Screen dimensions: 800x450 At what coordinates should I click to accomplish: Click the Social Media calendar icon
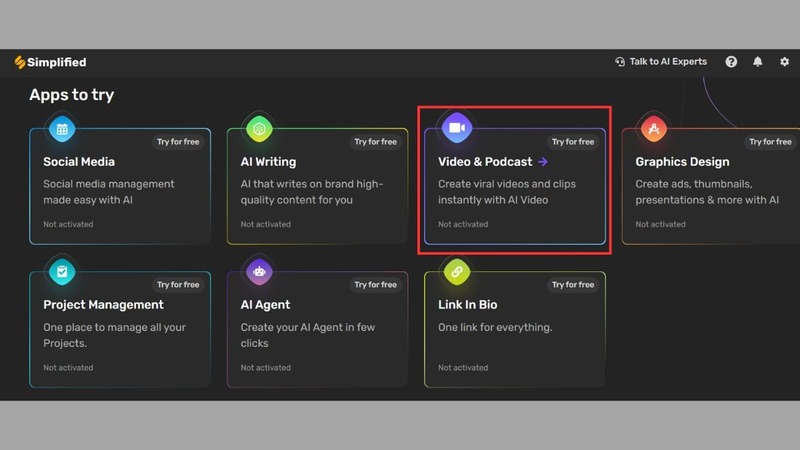pyautogui.click(x=62, y=129)
